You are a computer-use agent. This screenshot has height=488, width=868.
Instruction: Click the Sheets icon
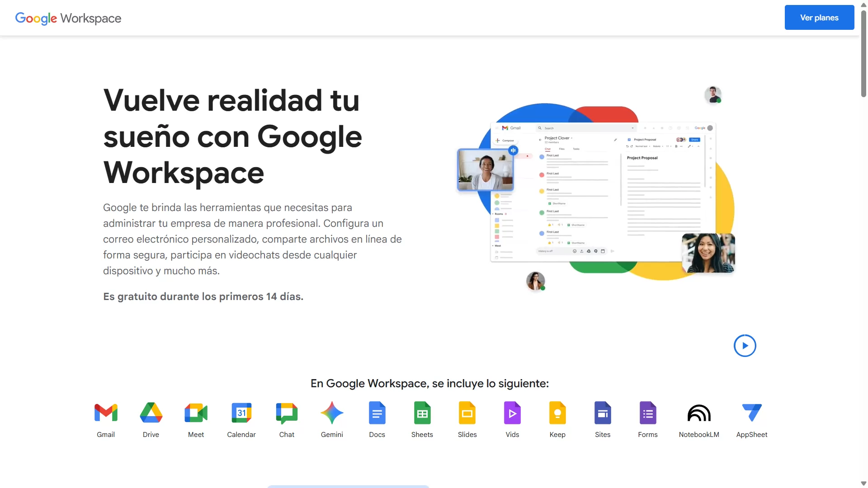[x=422, y=413]
